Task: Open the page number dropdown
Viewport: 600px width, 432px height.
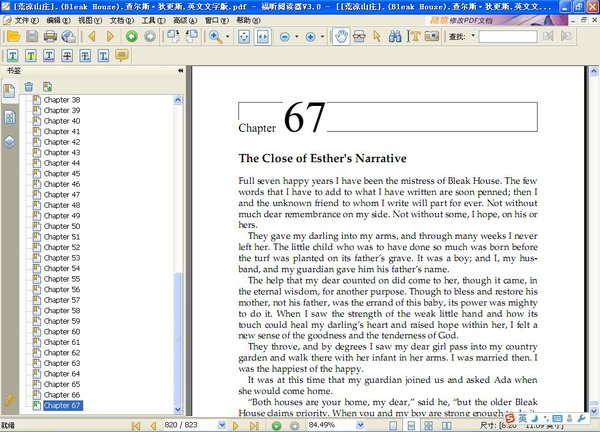Action: click(x=222, y=425)
